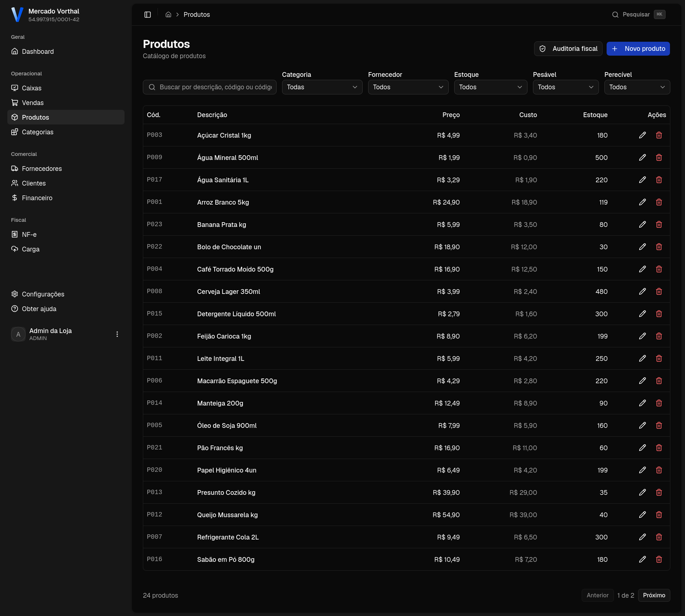The height and width of the screenshot is (616, 685).
Task: Open NF-e under Fiscal section
Action: (x=66, y=235)
